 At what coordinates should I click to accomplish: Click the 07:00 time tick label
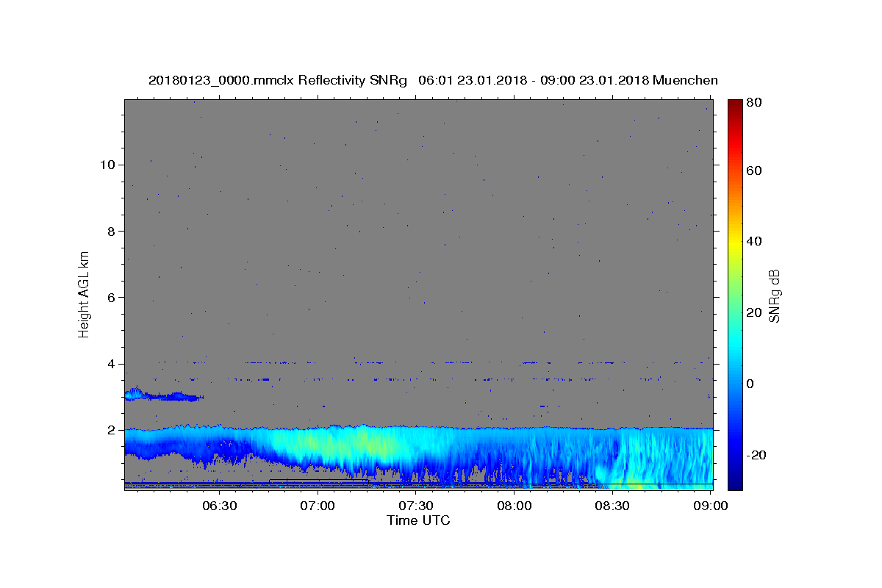coord(318,506)
